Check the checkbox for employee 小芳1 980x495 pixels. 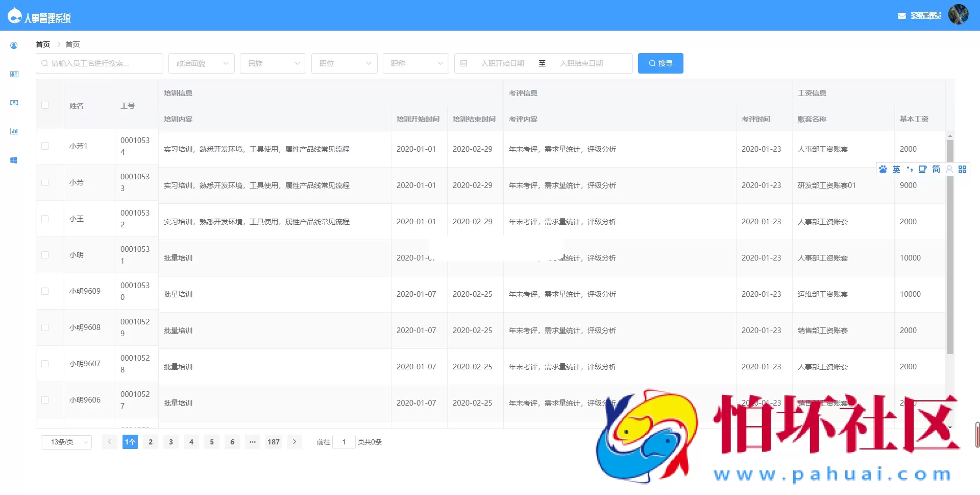pyautogui.click(x=45, y=146)
